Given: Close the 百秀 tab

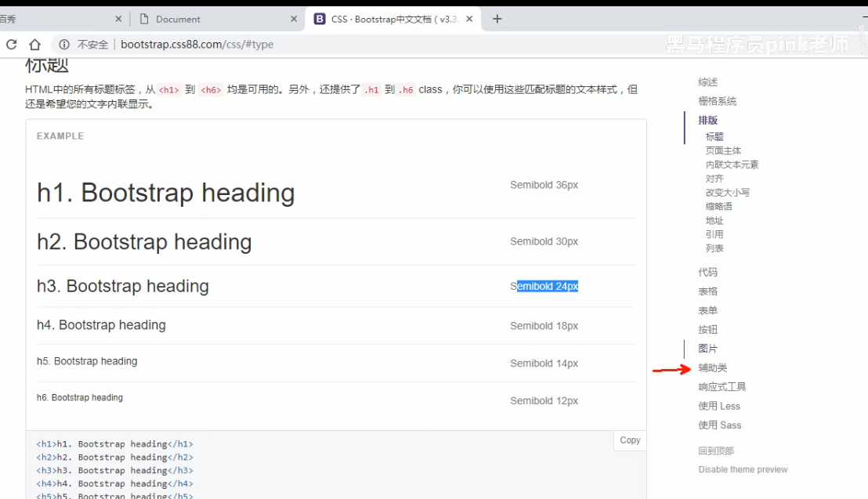Looking at the screenshot, I should click(118, 19).
